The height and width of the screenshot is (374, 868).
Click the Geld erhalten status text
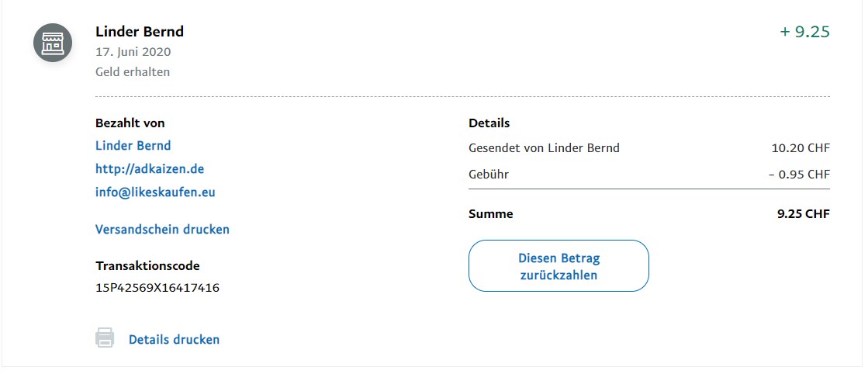pos(132,72)
